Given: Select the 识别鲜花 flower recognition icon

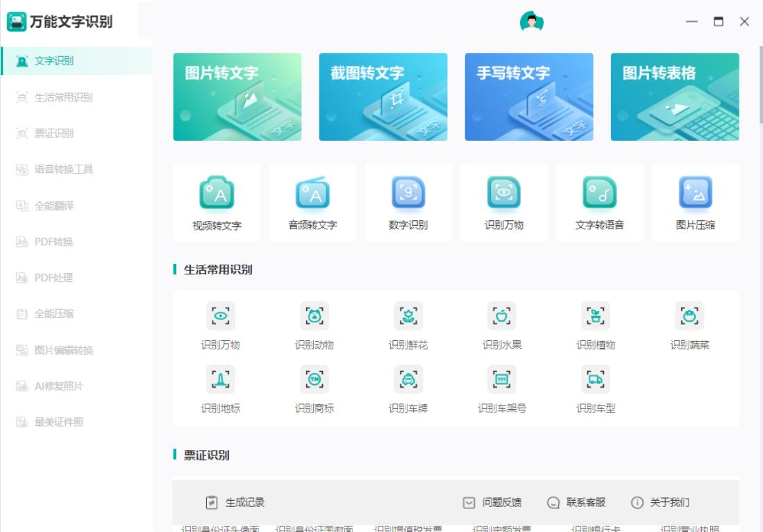Looking at the screenshot, I should tap(408, 315).
